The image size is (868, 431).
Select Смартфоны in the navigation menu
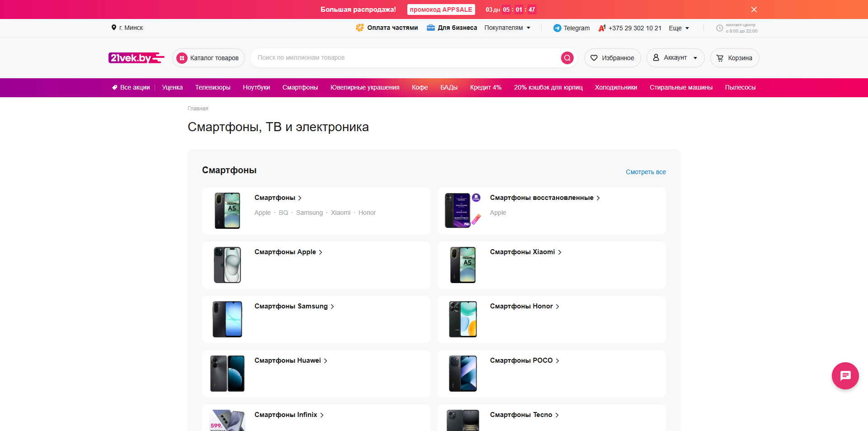pyautogui.click(x=300, y=87)
